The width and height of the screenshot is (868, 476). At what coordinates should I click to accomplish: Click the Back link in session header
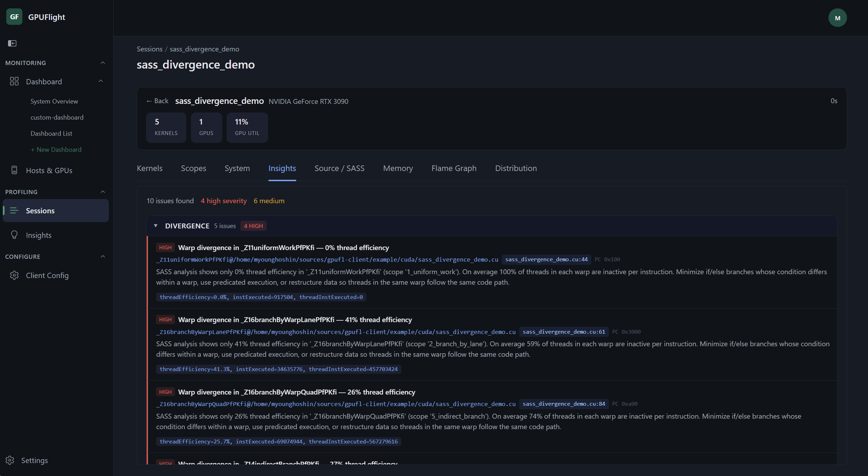tap(157, 101)
